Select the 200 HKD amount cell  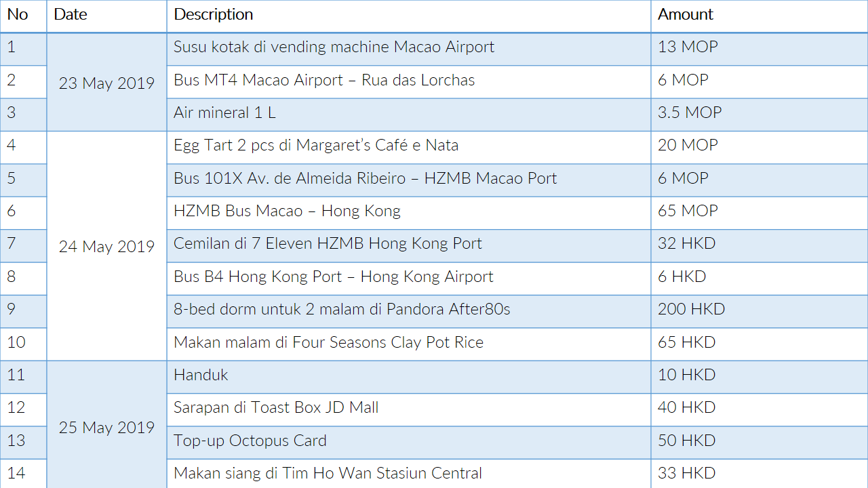tap(691, 309)
